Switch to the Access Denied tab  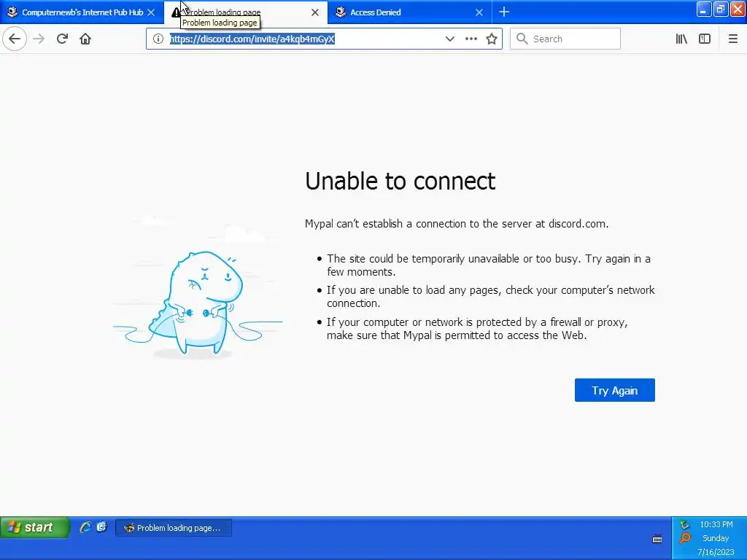(410, 12)
